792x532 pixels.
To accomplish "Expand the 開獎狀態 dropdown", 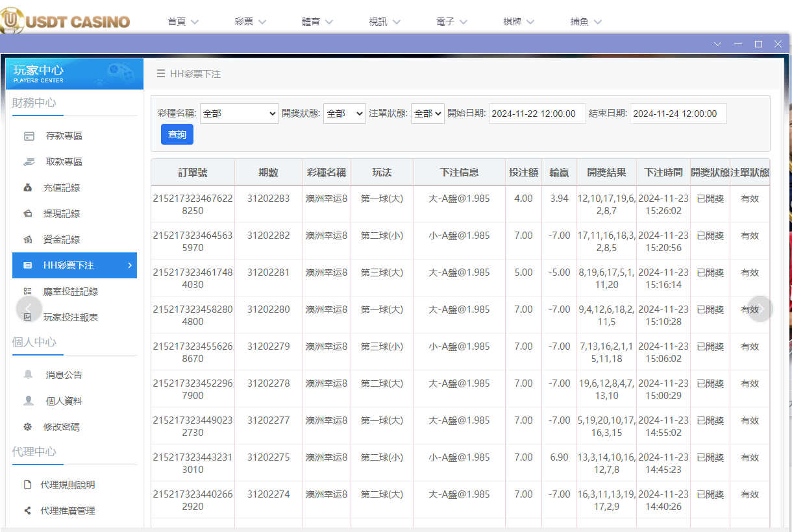I will pyautogui.click(x=345, y=113).
